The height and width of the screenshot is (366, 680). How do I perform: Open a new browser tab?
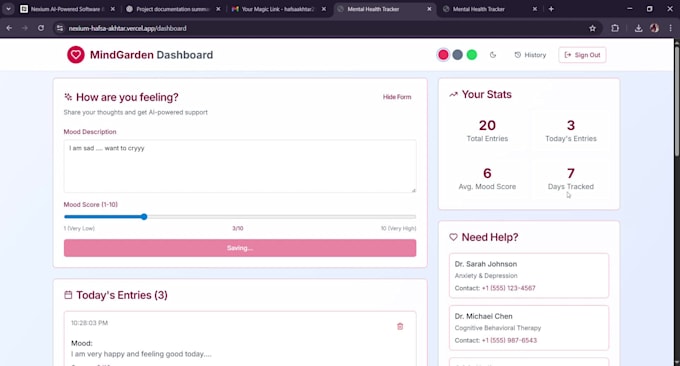(551, 9)
